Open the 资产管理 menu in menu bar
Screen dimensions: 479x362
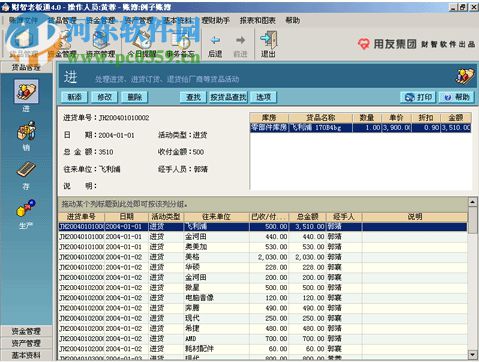point(139,20)
